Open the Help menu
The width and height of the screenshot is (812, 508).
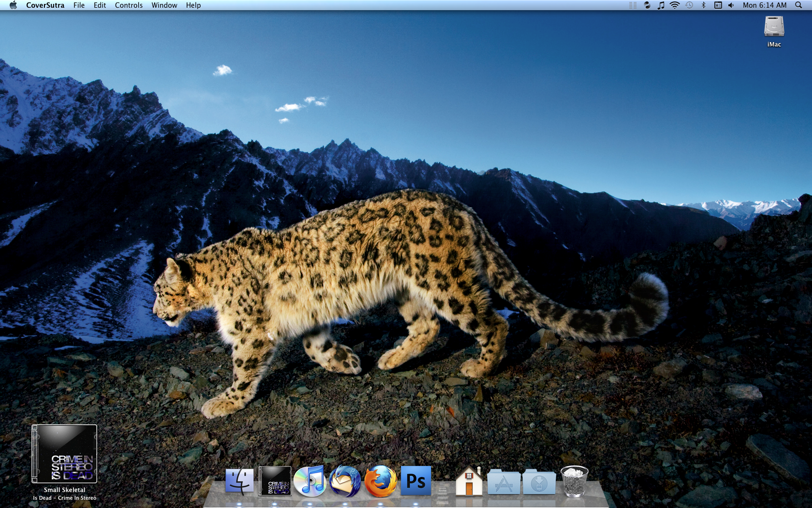pos(193,5)
